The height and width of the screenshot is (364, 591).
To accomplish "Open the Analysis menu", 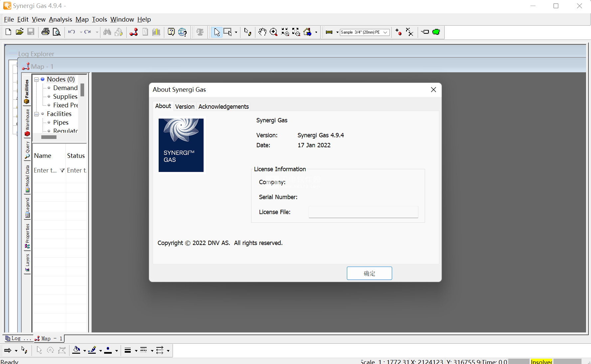I will coord(61,19).
